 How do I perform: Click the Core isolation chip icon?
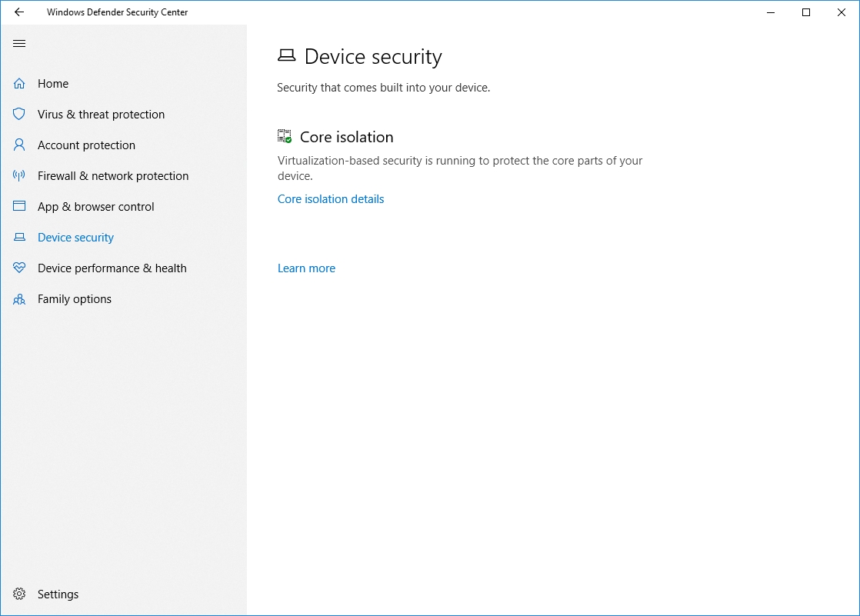pos(285,137)
